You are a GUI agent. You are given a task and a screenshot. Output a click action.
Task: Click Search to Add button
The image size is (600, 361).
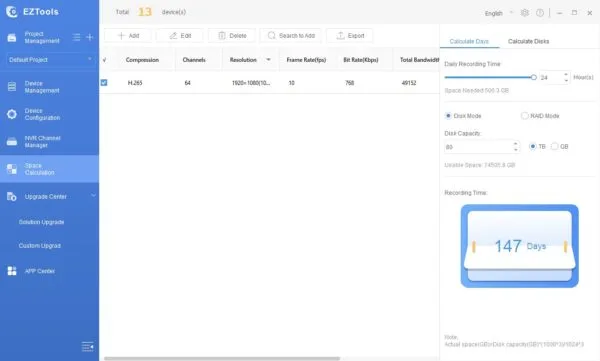(291, 36)
